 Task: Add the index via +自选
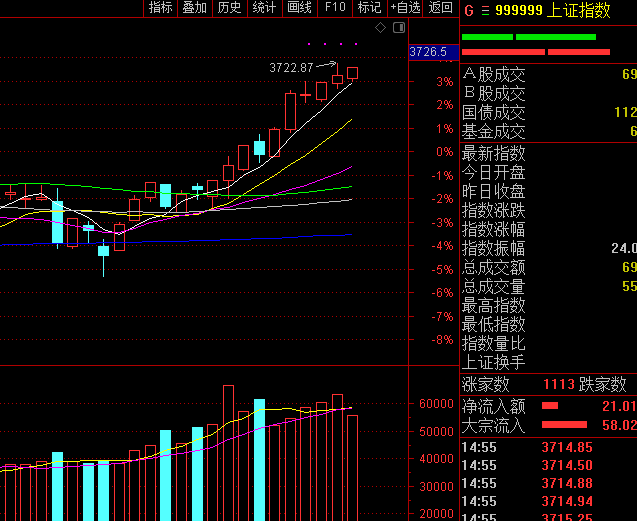404,8
